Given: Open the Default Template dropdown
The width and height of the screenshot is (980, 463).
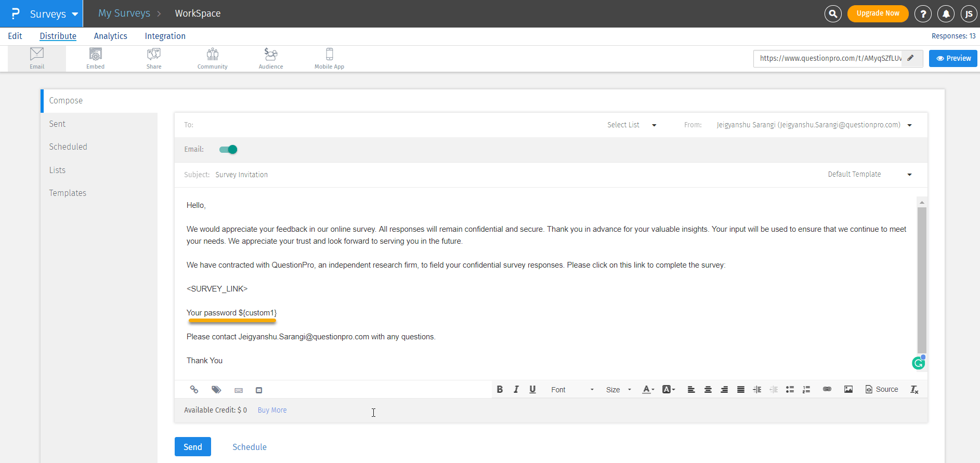Looking at the screenshot, I should 869,175.
